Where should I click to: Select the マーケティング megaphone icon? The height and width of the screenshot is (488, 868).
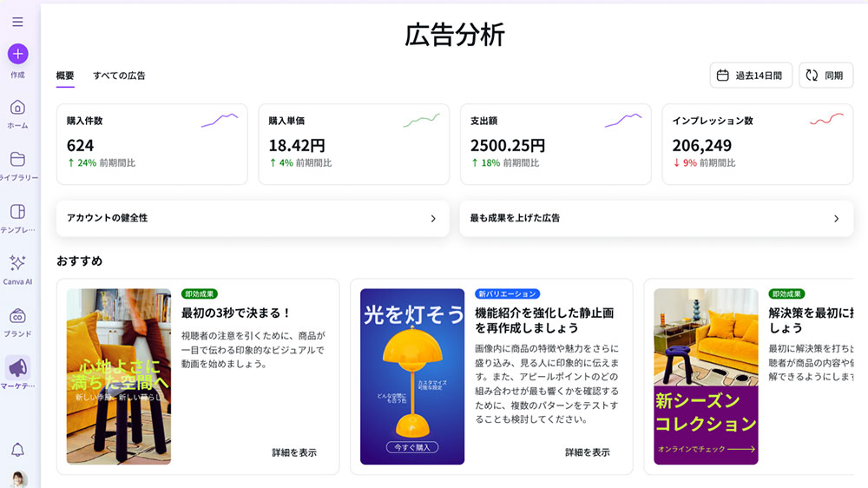[x=17, y=368]
